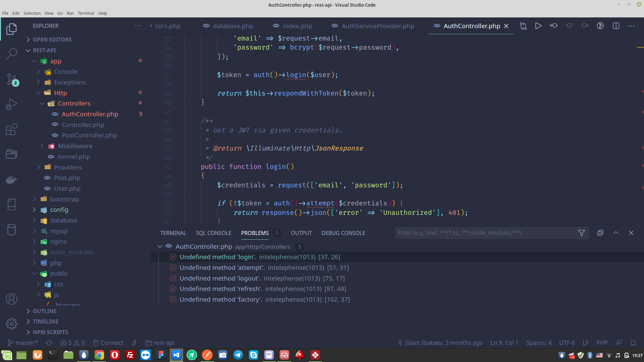Collapse AuthController.php problems group

(x=160, y=247)
